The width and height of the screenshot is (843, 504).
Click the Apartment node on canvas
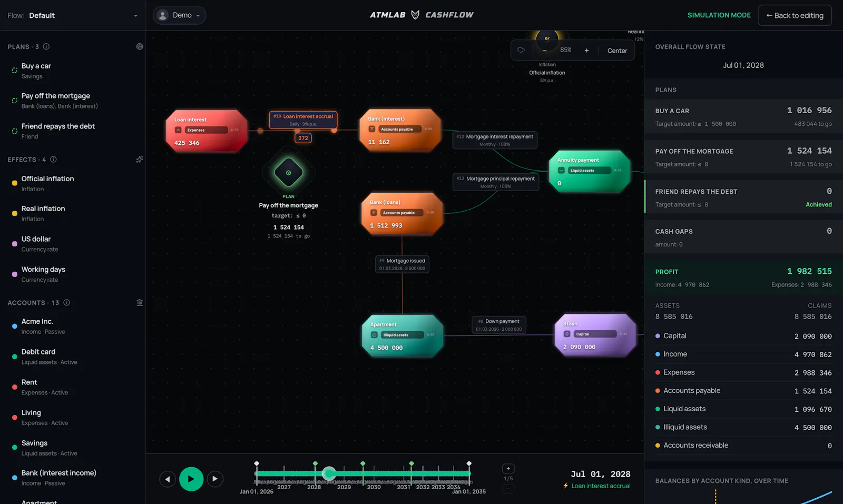pos(403,336)
